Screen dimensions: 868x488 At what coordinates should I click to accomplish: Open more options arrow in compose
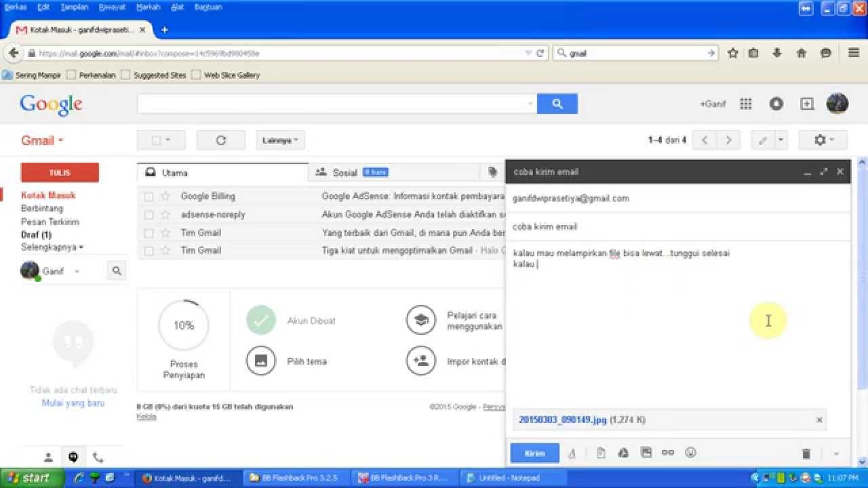click(835, 453)
